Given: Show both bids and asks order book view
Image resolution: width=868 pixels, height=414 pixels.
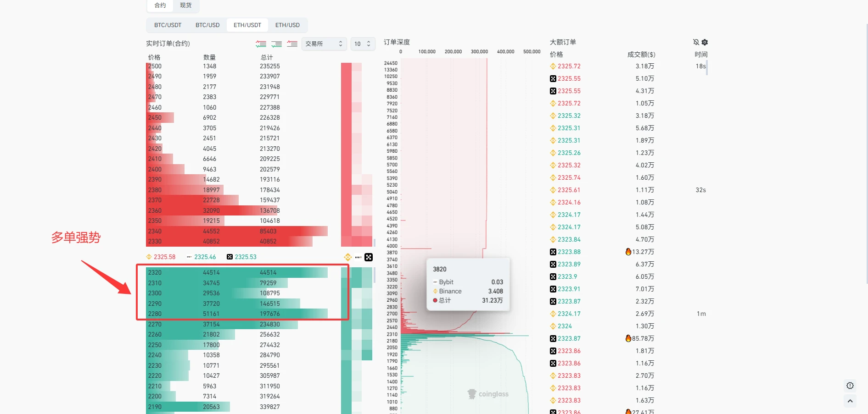Looking at the screenshot, I should [261, 44].
